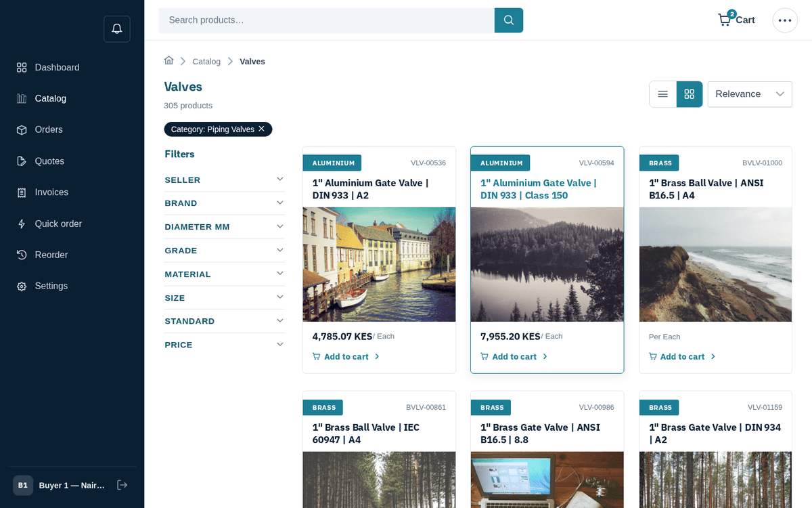Screen dimensions: 812x508
Task: Add 1" Aluminium Gate Valve A2 to cart
Action: pos(346,356)
